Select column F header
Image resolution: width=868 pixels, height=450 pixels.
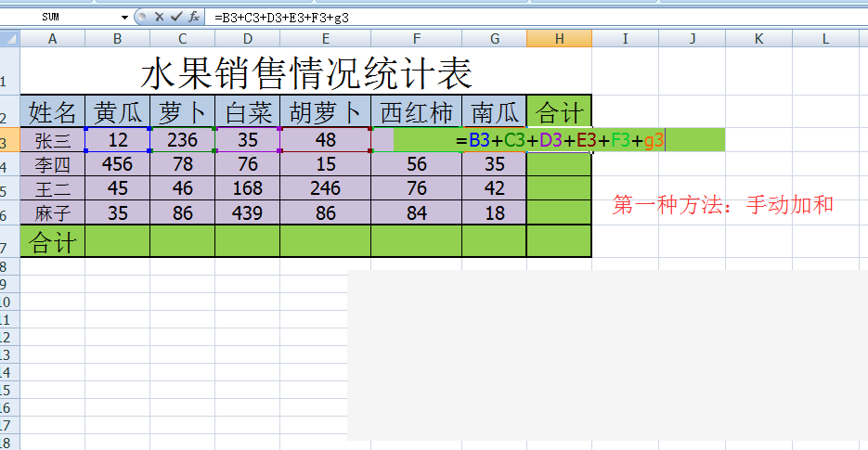416,39
